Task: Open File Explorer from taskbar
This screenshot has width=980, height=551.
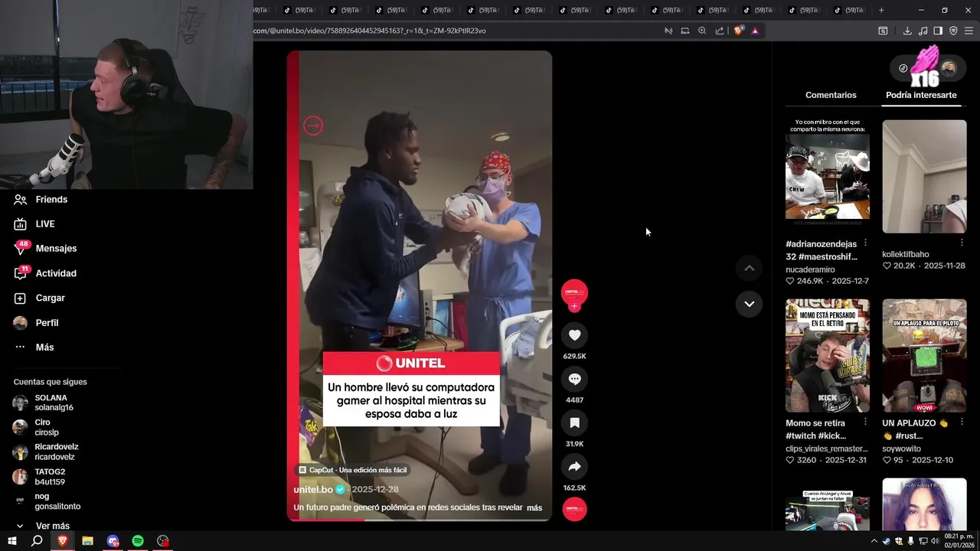Action: click(87, 541)
